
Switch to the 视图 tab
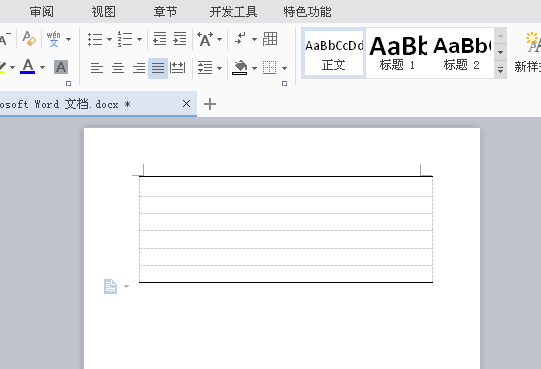[103, 12]
